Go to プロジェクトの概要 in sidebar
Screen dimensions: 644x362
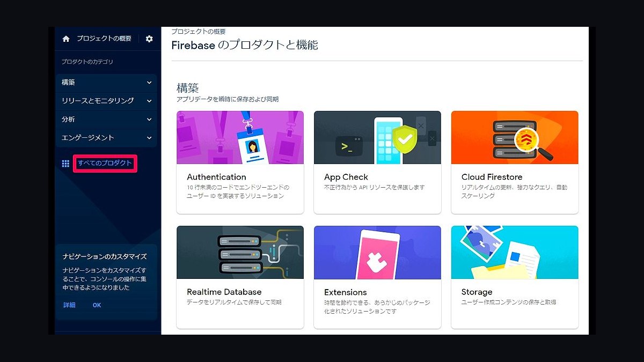pos(104,39)
